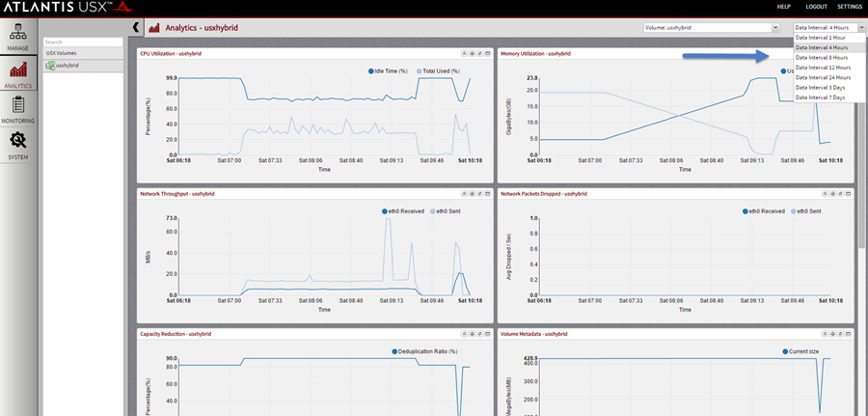868x416 pixels.
Task: Maximize the Network Throughput panel
Action: [487, 194]
